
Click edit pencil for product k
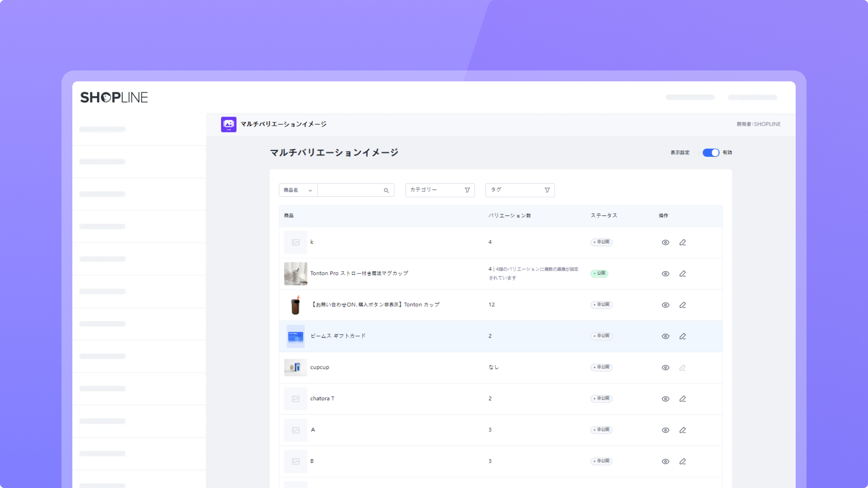[683, 243]
